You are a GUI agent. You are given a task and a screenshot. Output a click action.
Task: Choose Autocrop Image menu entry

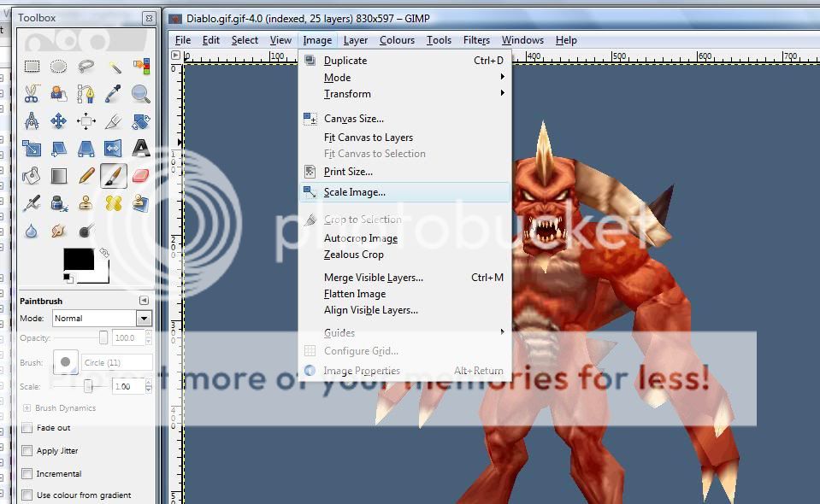404,238
